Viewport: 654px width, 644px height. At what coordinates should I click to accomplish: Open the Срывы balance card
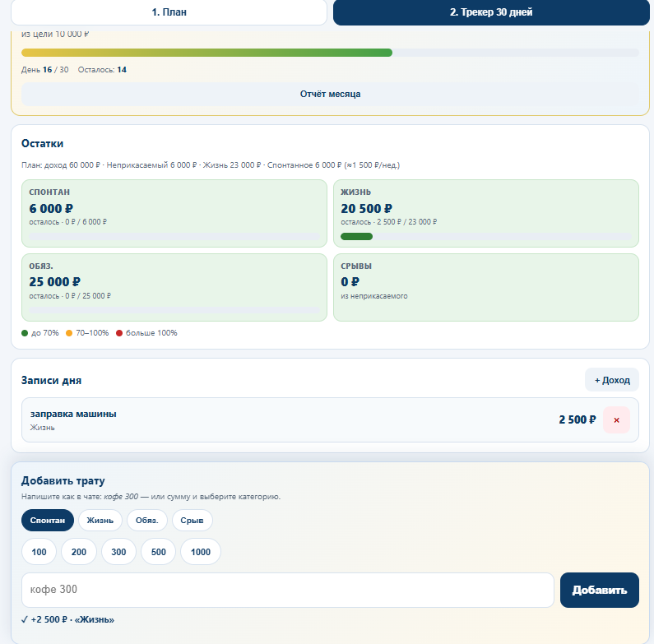pos(486,287)
